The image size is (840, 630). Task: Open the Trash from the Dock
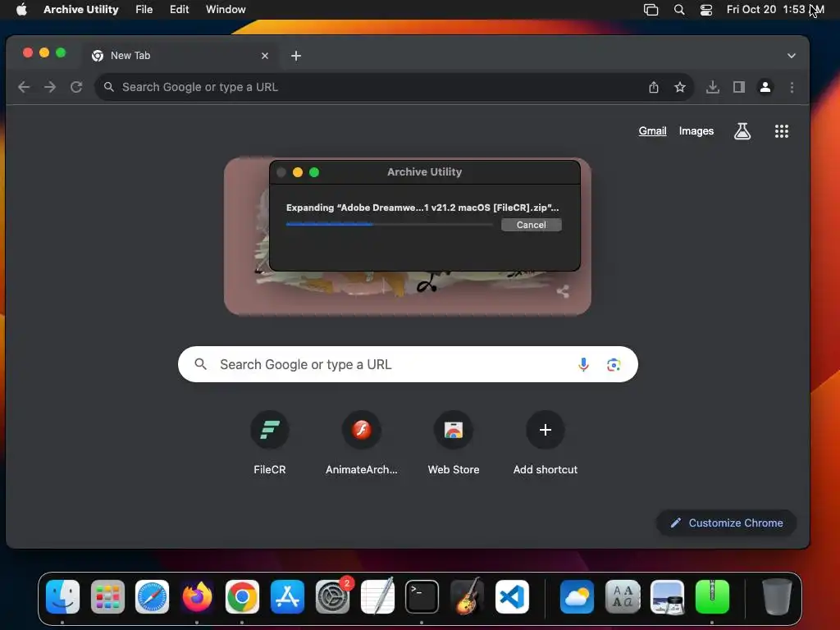click(x=777, y=597)
